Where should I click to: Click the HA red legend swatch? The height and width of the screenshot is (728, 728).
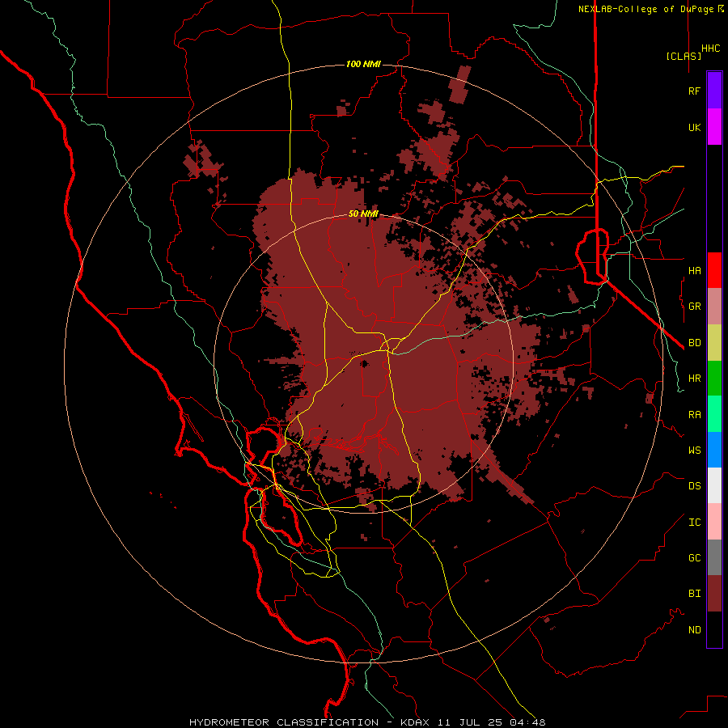click(714, 270)
